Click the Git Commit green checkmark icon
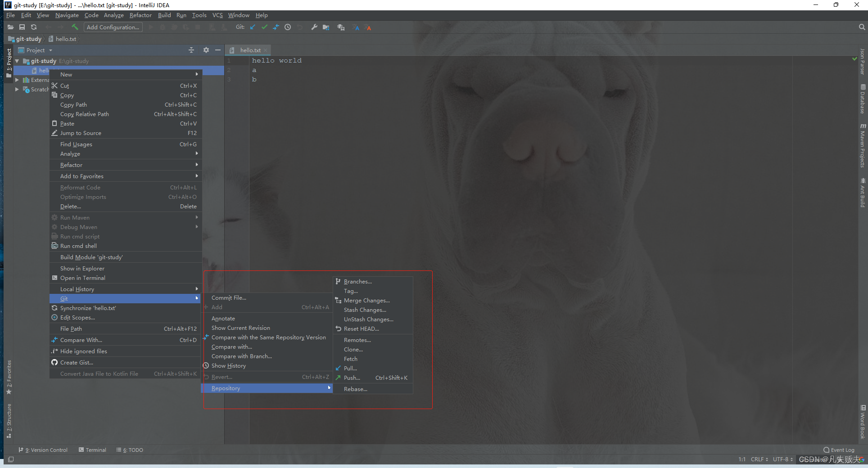Image resolution: width=868 pixels, height=468 pixels. point(264,27)
